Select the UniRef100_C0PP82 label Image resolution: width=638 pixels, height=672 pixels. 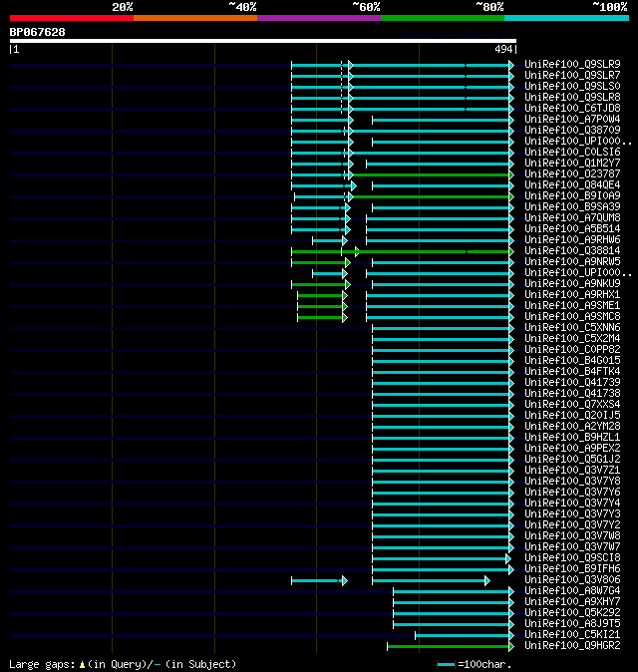point(572,350)
